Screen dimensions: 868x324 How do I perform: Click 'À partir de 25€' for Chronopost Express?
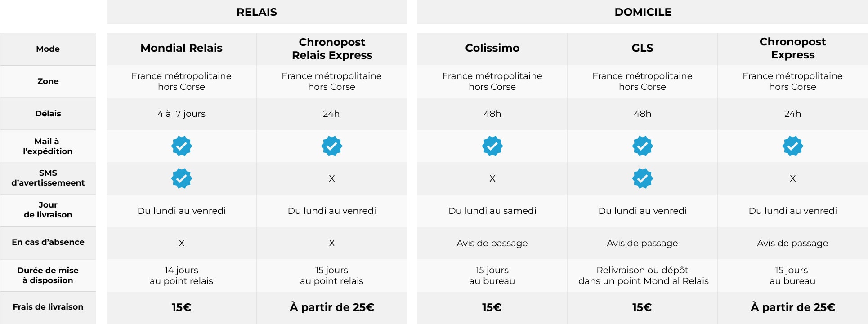pos(793,307)
